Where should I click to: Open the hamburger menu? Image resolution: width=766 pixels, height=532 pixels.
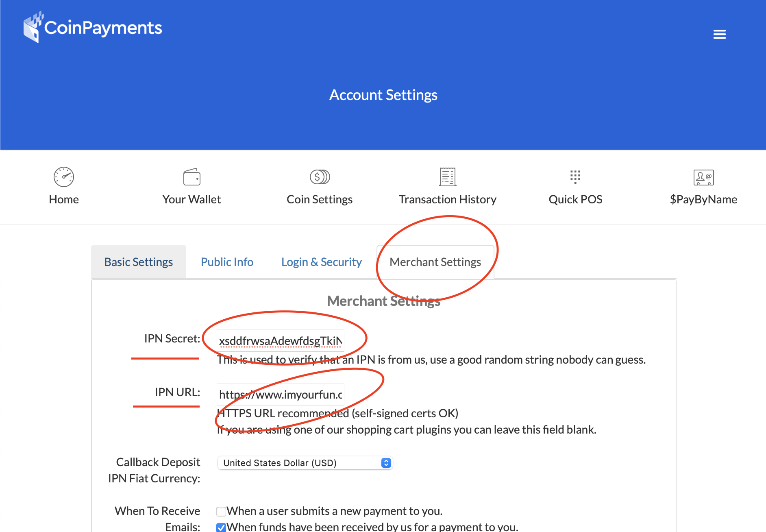pos(719,35)
